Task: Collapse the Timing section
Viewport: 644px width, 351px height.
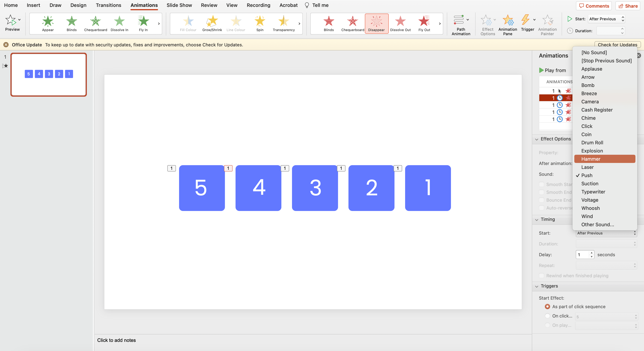Action: coord(537,219)
